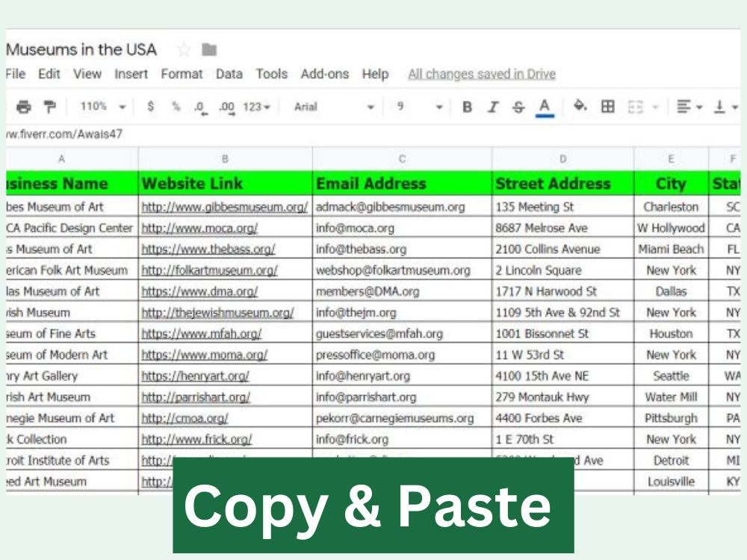Click the borders grid icon
Image resolution: width=747 pixels, height=560 pixels.
pos(609,106)
